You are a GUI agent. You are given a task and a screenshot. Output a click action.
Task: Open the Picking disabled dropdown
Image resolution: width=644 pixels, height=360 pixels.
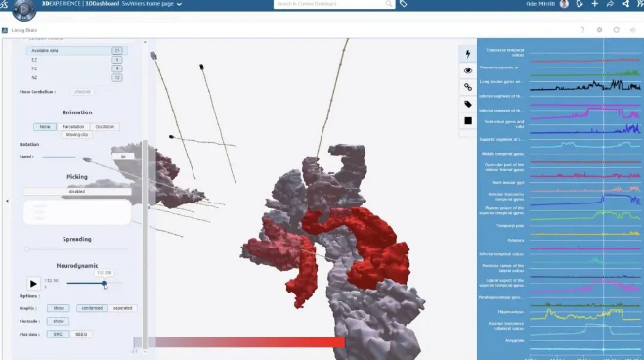click(x=77, y=191)
